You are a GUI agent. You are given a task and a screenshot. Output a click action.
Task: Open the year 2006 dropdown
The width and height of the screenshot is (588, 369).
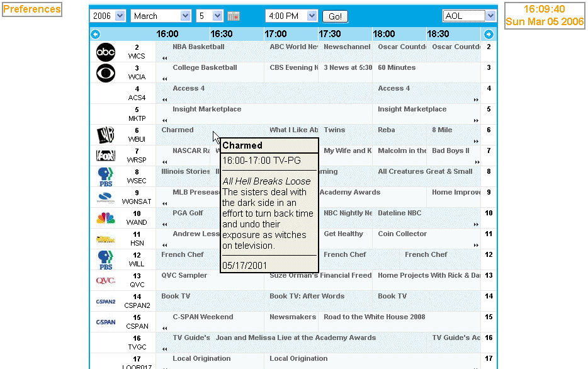point(107,16)
